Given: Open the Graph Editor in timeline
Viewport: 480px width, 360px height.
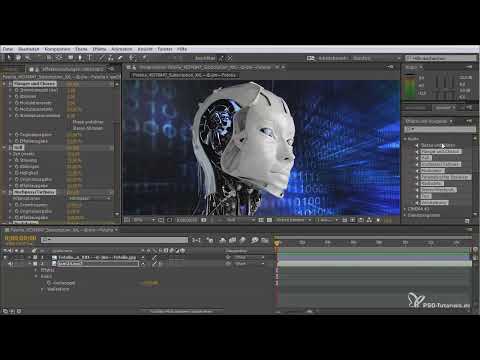Looking at the screenshot, I should [x=265, y=240].
